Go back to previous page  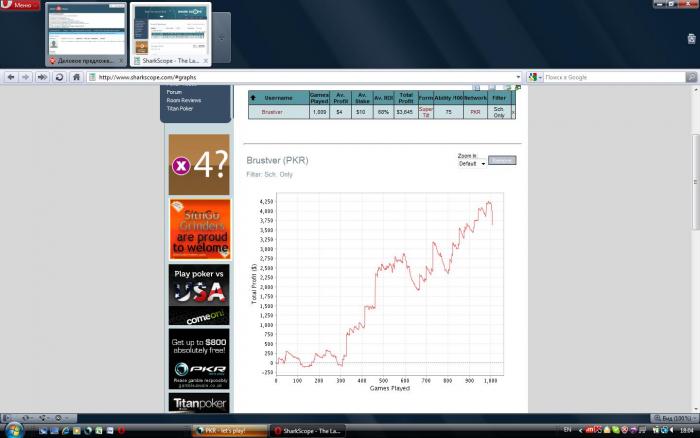[11, 77]
